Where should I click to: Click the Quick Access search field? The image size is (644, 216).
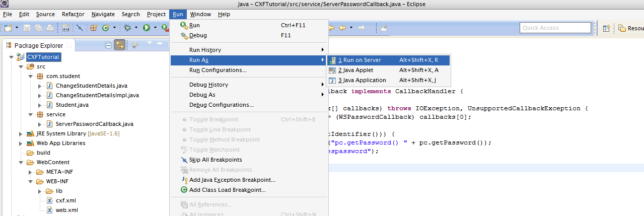click(555, 28)
